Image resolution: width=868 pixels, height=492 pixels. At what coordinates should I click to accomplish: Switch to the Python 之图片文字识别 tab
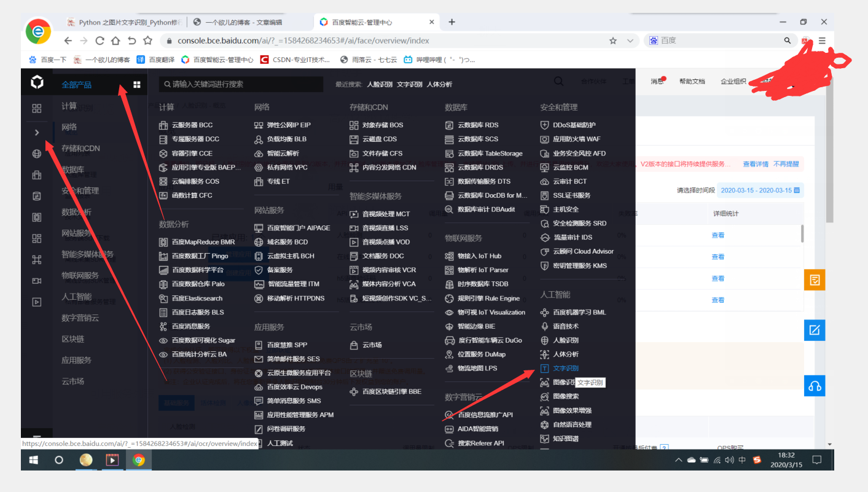pos(124,22)
